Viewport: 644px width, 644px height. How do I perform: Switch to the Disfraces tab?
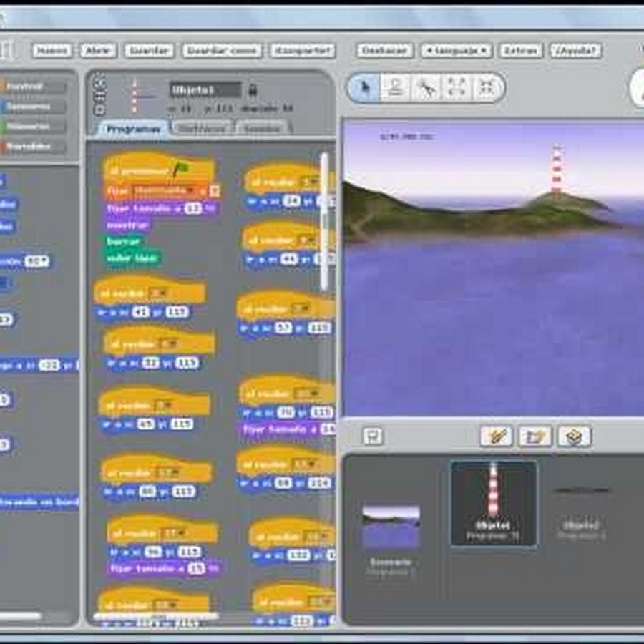click(x=202, y=129)
